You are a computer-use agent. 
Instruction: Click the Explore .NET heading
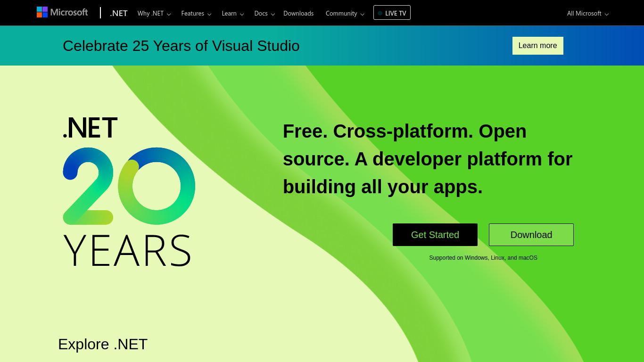(103, 344)
